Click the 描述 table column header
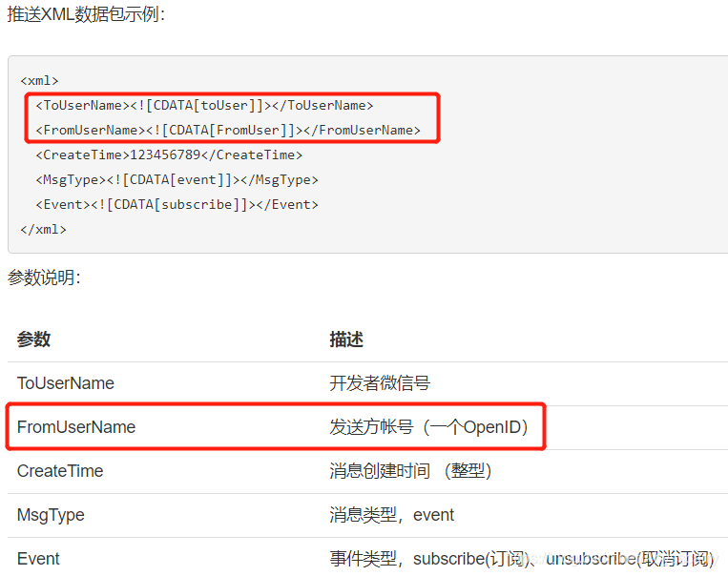The image size is (728, 576). (346, 339)
